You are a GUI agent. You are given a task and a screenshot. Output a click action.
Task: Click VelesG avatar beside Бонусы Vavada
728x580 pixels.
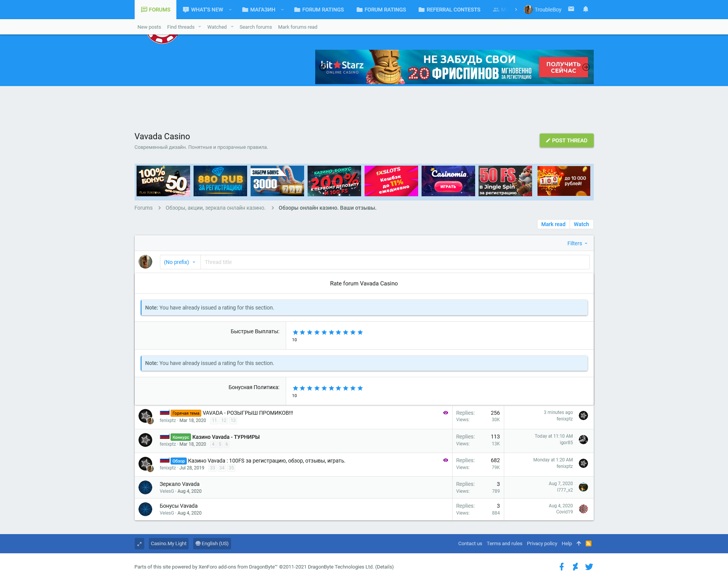(x=145, y=509)
